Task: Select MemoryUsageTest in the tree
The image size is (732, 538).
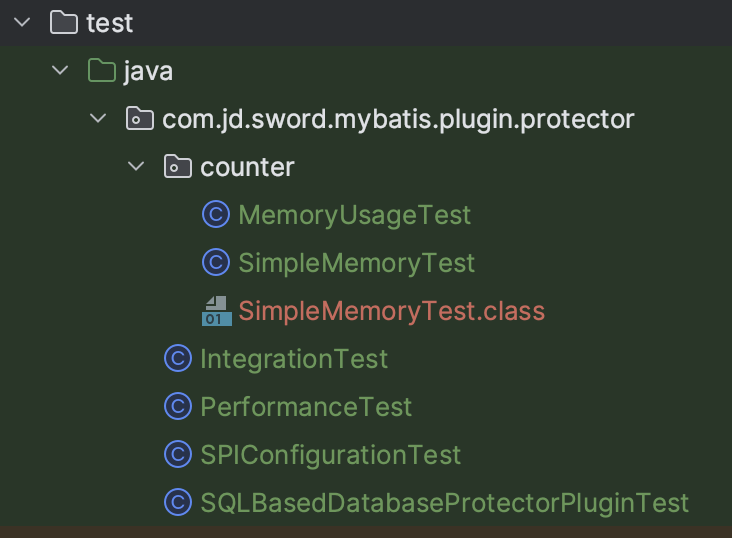Action: click(354, 214)
